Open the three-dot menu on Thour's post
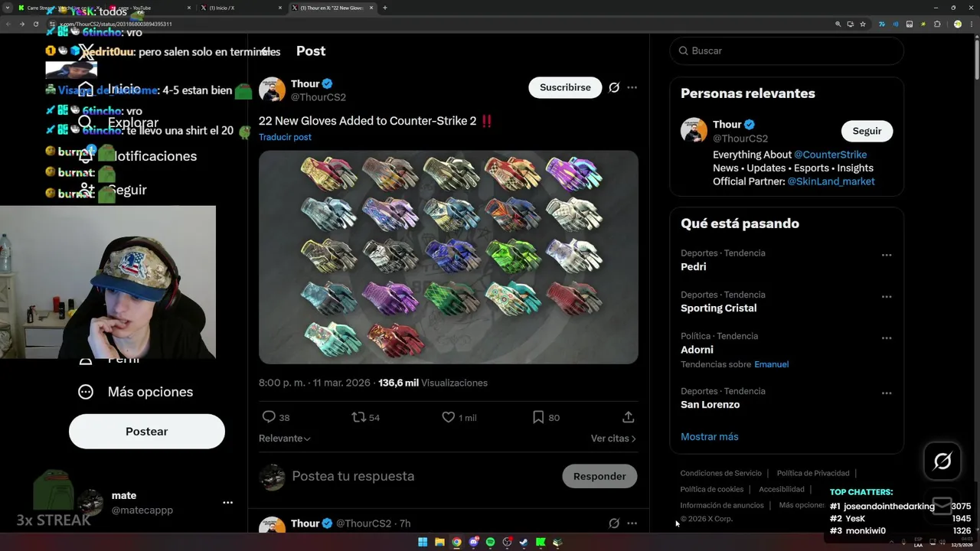Image resolution: width=980 pixels, height=551 pixels. tap(632, 87)
